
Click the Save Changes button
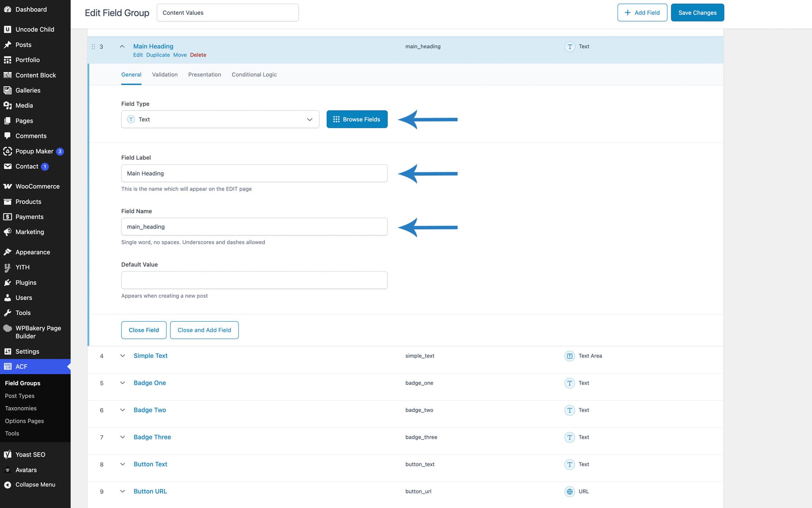(697, 13)
